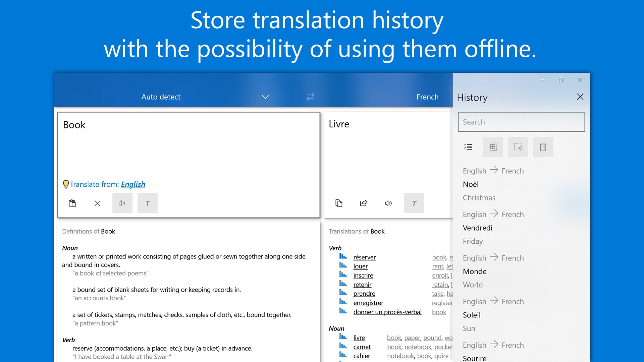Close the History panel
Screen dimensions: 644x362
coord(580,97)
